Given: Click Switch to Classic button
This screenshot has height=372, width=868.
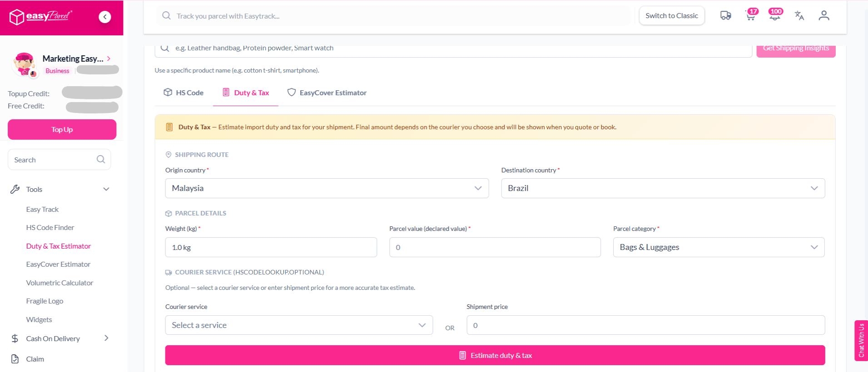Looking at the screenshot, I should (x=672, y=15).
